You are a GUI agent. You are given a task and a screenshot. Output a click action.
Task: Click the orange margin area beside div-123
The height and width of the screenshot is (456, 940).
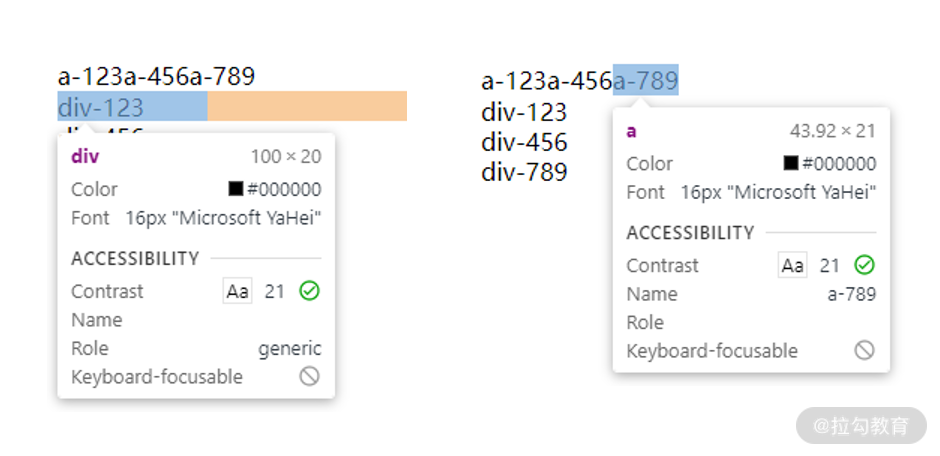coord(306,106)
